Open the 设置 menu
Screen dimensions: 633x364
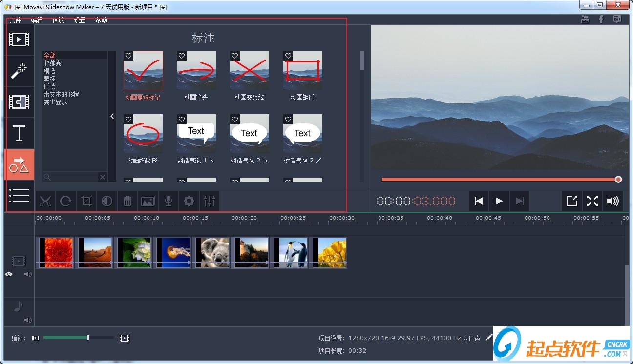[80, 20]
